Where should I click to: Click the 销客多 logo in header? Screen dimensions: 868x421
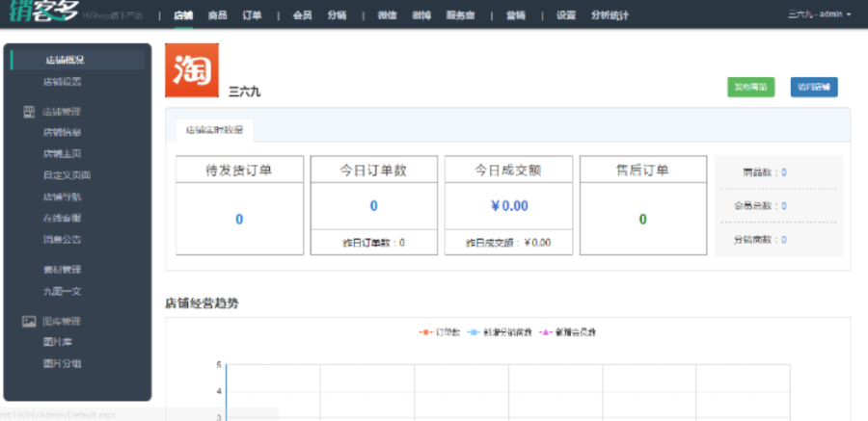pos(43,11)
